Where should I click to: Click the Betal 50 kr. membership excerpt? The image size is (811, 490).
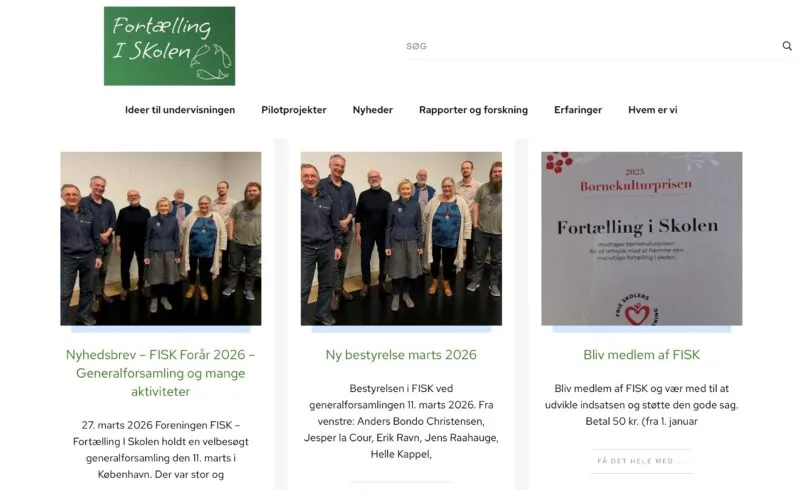tap(641, 405)
